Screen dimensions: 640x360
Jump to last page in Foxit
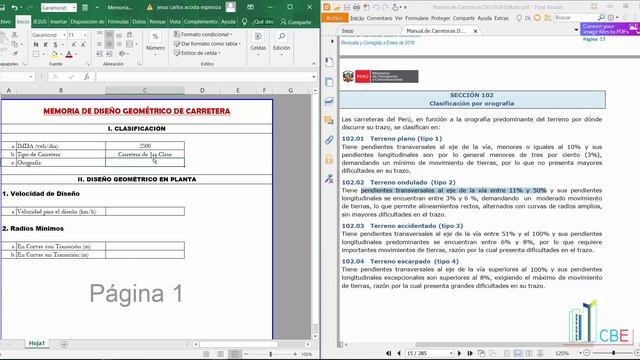(x=470, y=353)
